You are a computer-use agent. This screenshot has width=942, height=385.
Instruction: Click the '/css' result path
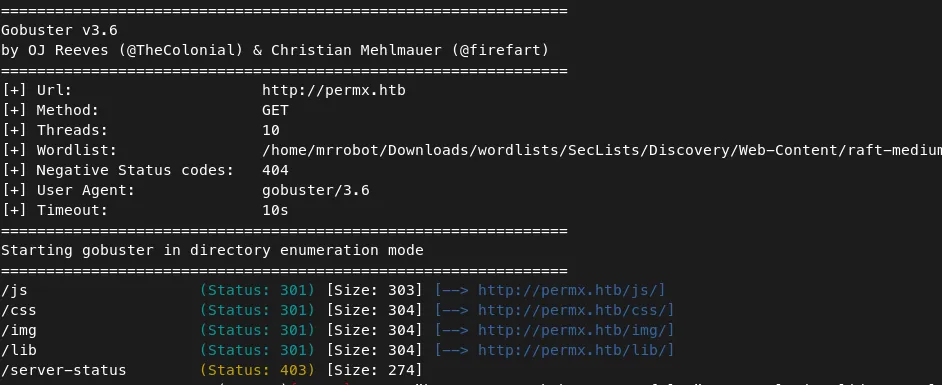click(x=19, y=311)
